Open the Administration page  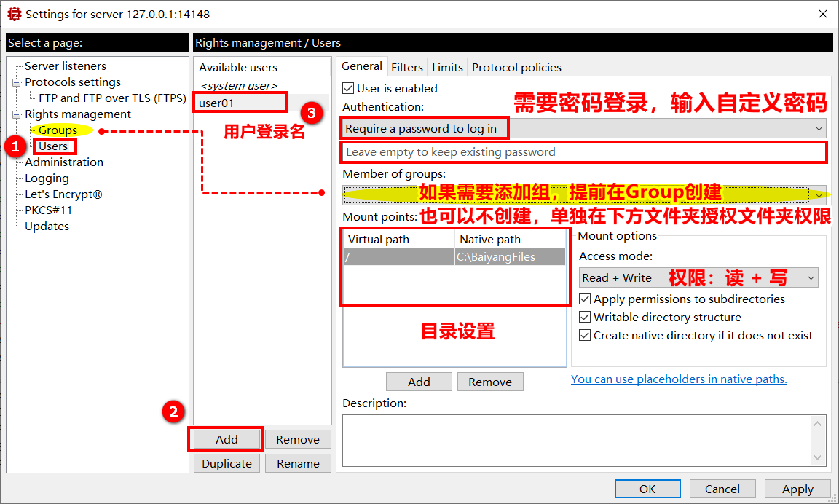(x=64, y=162)
